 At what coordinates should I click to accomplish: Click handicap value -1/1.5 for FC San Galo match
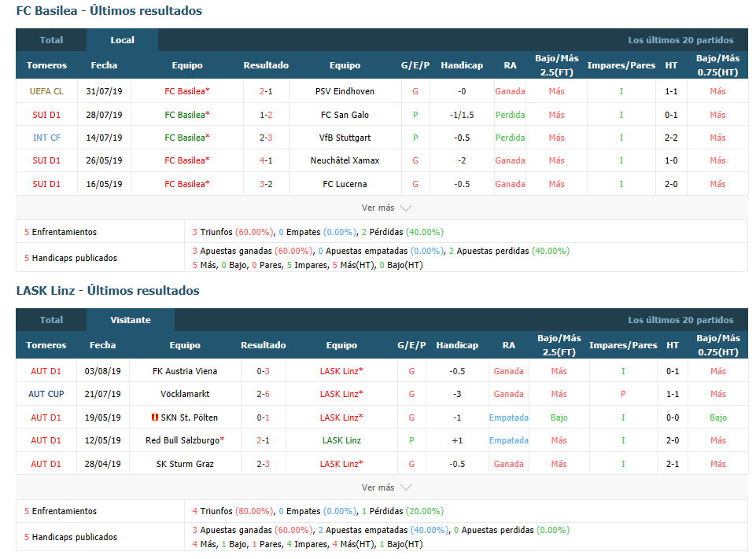[462, 115]
